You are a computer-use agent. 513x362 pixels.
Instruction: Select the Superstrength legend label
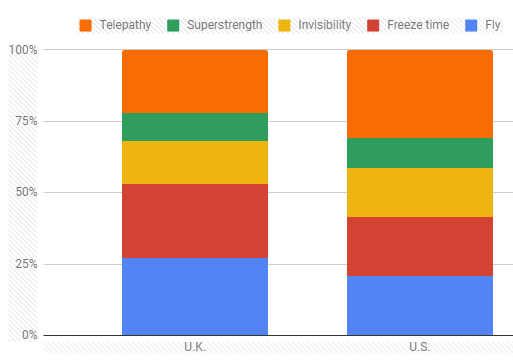click(x=225, y=25)
